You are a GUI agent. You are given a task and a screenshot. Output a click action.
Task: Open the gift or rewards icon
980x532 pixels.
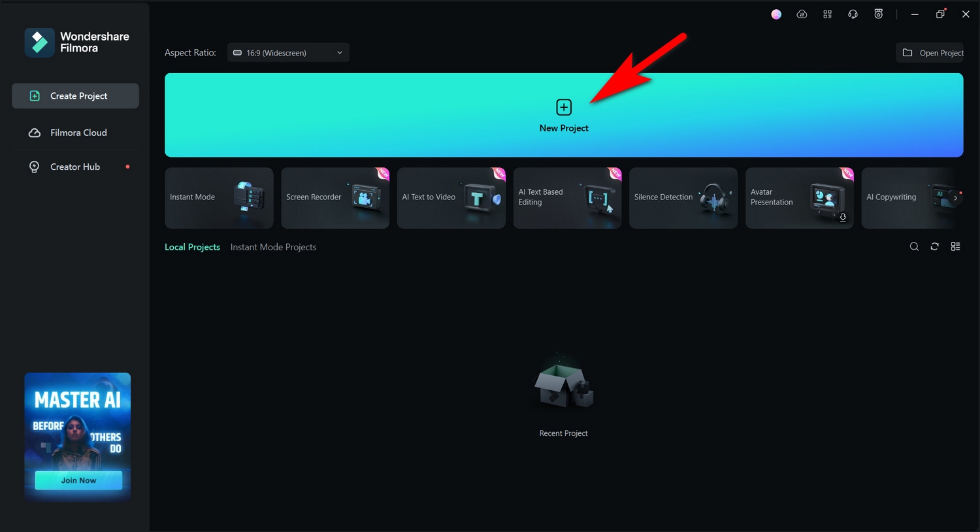coord(878,14)
